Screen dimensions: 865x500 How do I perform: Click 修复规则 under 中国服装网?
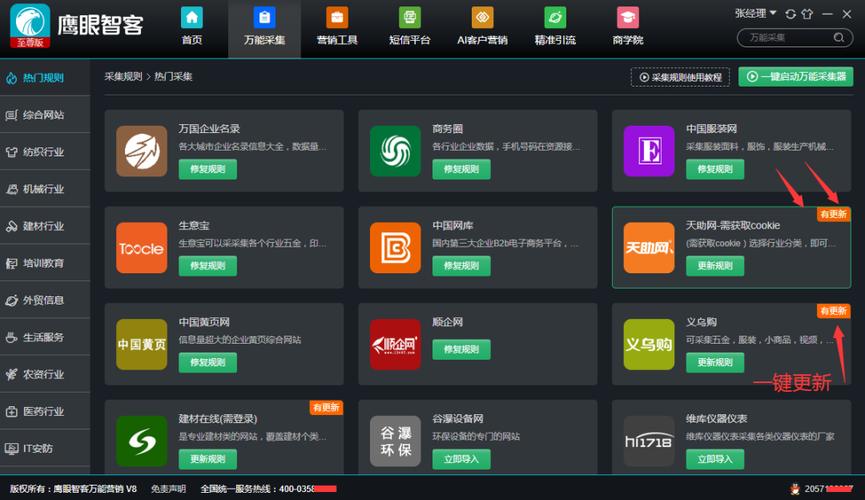pyautogui.click(x=715, y=169)
